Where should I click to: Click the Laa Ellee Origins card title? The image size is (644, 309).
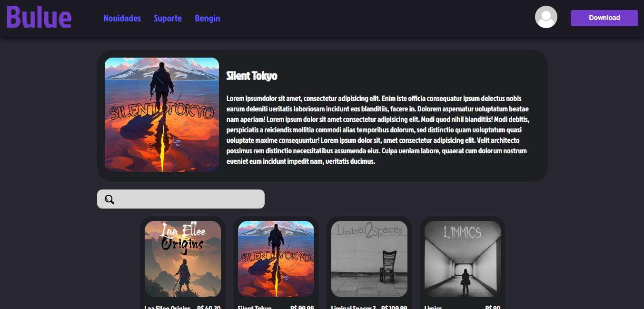tap(168, 307)
